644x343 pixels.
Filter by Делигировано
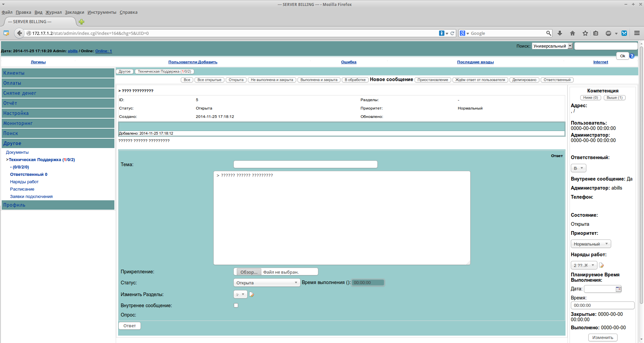tap(524, 80)
